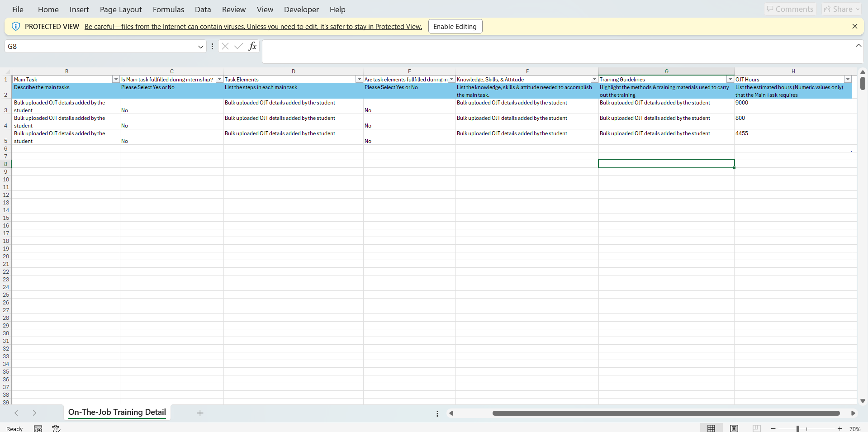The image size is (868, 432).
Task: Open the Formulas ribbon tab
Action: click(168, 9)
